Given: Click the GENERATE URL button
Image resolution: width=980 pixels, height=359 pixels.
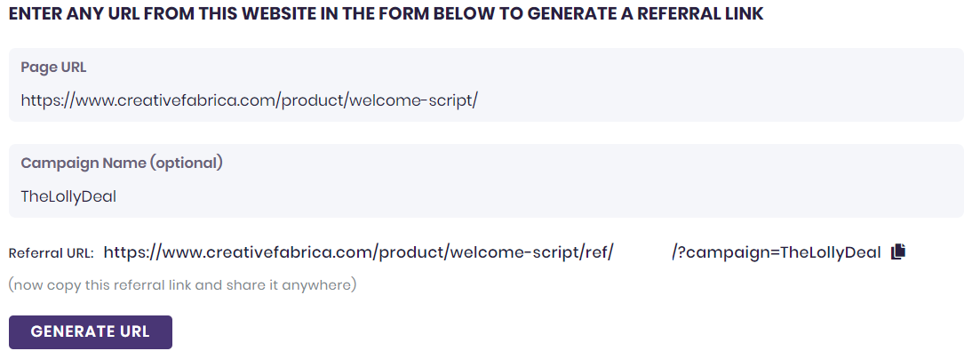Looking at the screenshot, I should coord(90,332).
